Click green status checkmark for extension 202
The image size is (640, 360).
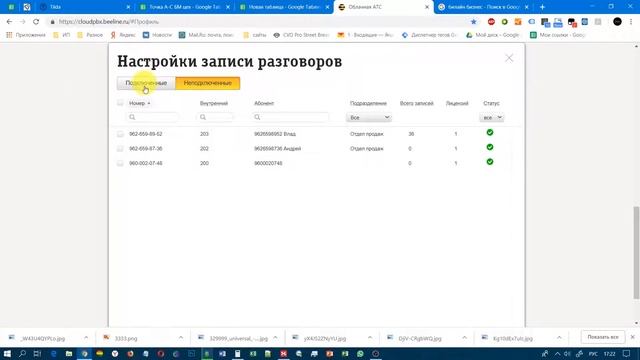click(490, 147)
